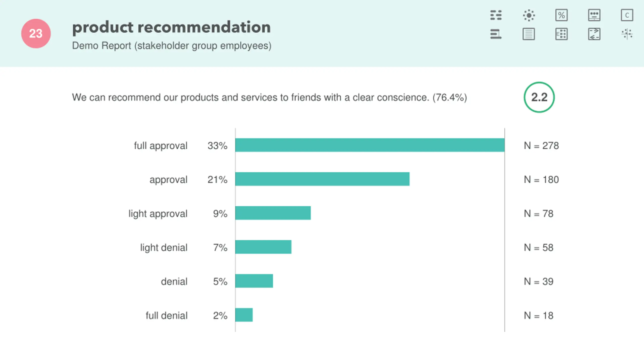Click the pink number 23 badge

(x=36, y=33)
